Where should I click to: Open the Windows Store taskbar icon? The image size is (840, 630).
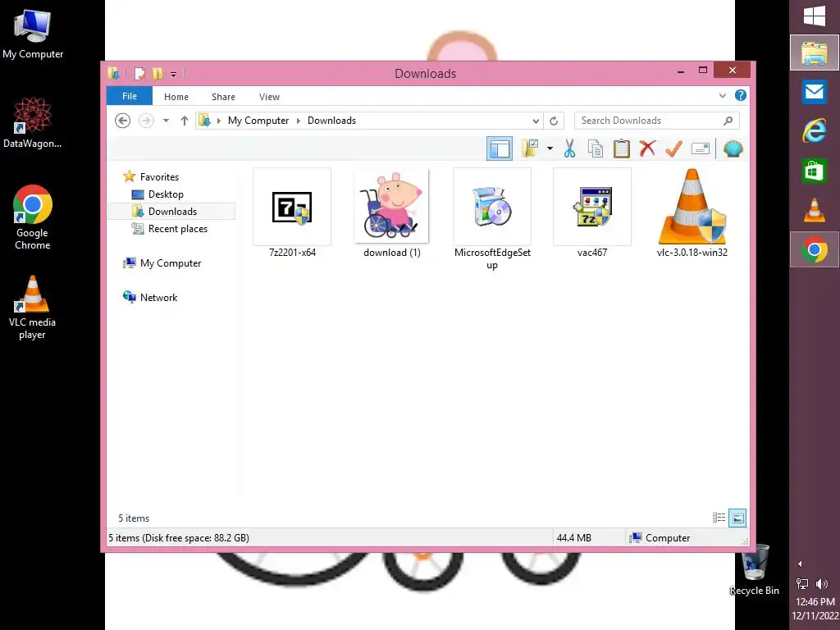[815, 171]
